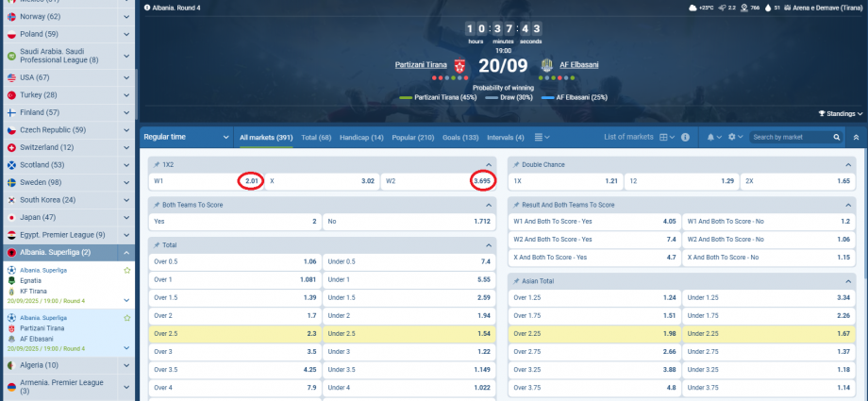Collapse the Double Chance section
This screenshot has height=401, width=868.
848,165
